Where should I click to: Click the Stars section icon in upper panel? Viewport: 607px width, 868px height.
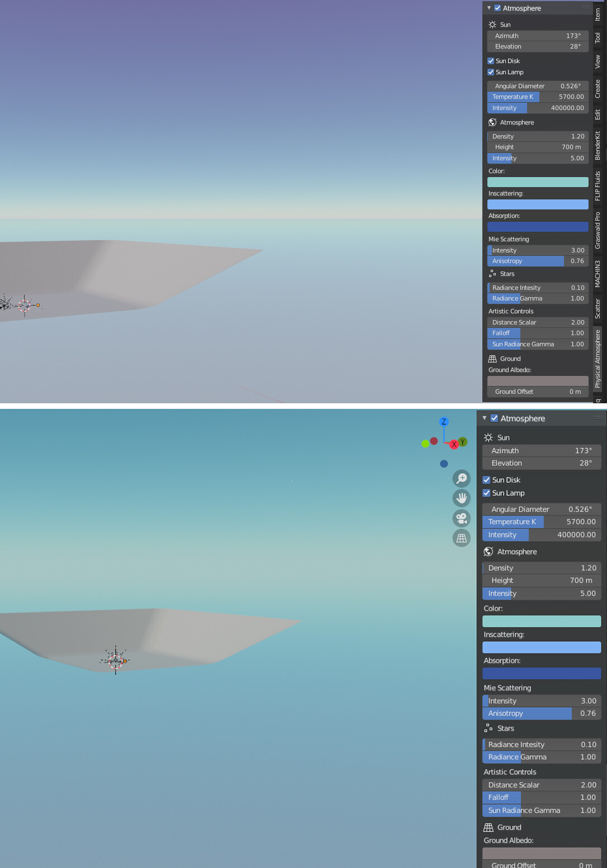tap(492, 274)
